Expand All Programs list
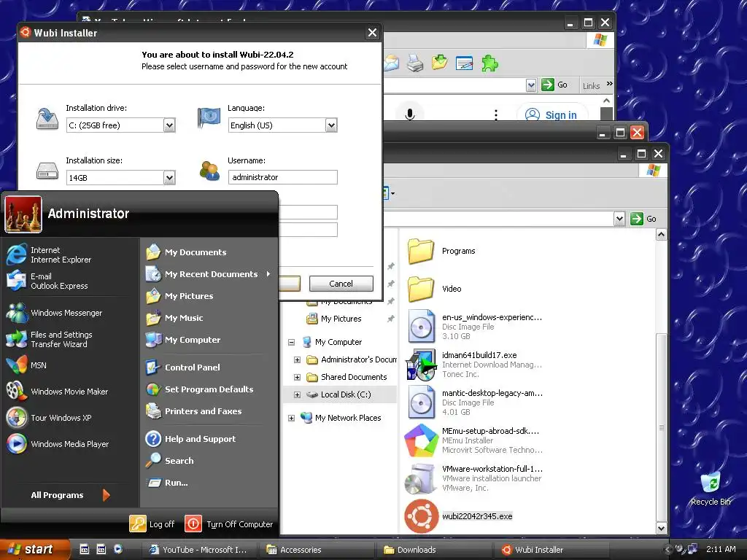This screenshot has height=560, width=747. pyautogui.click(x=70, y=495)
